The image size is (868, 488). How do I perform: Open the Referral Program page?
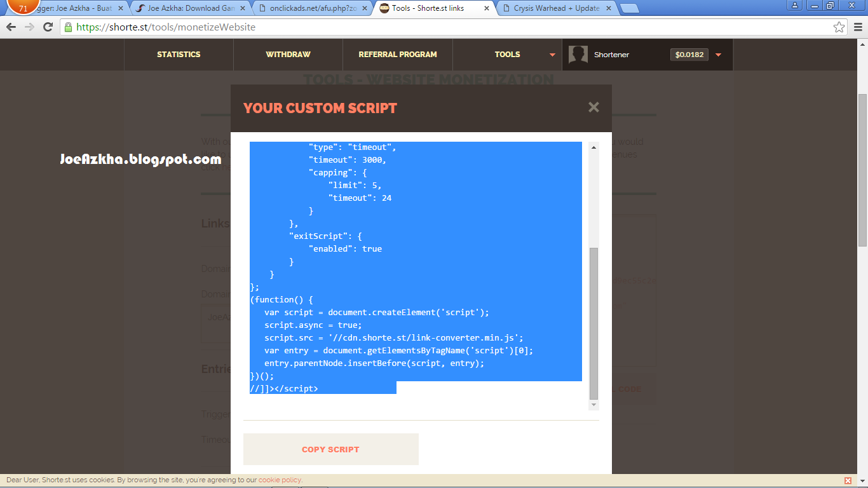[x=398, y=55]
